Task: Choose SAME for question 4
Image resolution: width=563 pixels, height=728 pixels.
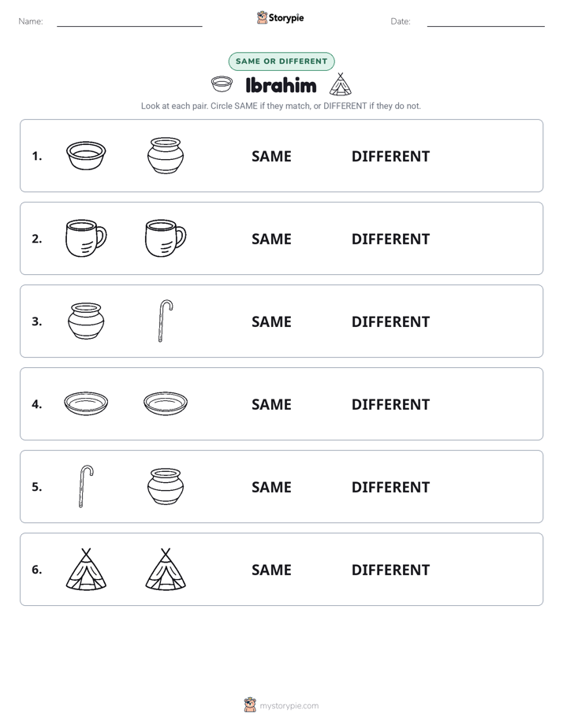Action: point(271,404)
